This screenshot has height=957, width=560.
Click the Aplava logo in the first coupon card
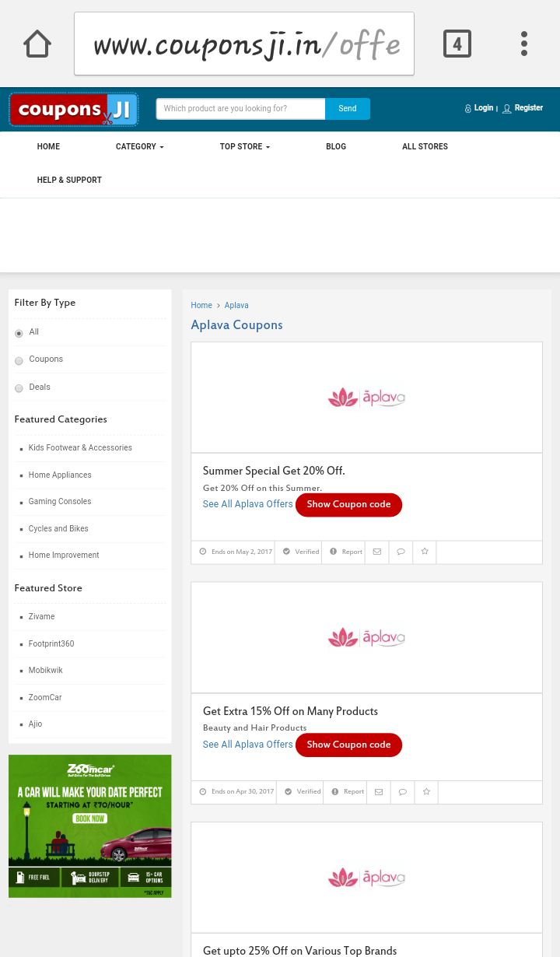[x=366, y=398]
